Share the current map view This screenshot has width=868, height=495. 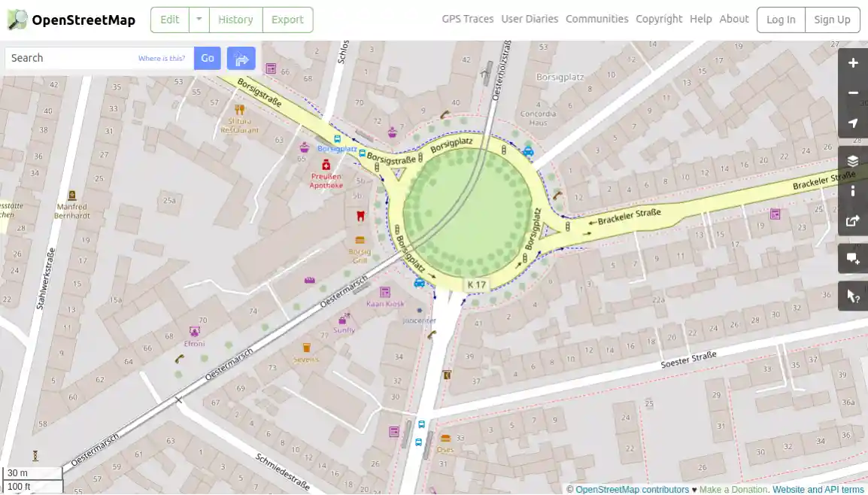(852, 220)
